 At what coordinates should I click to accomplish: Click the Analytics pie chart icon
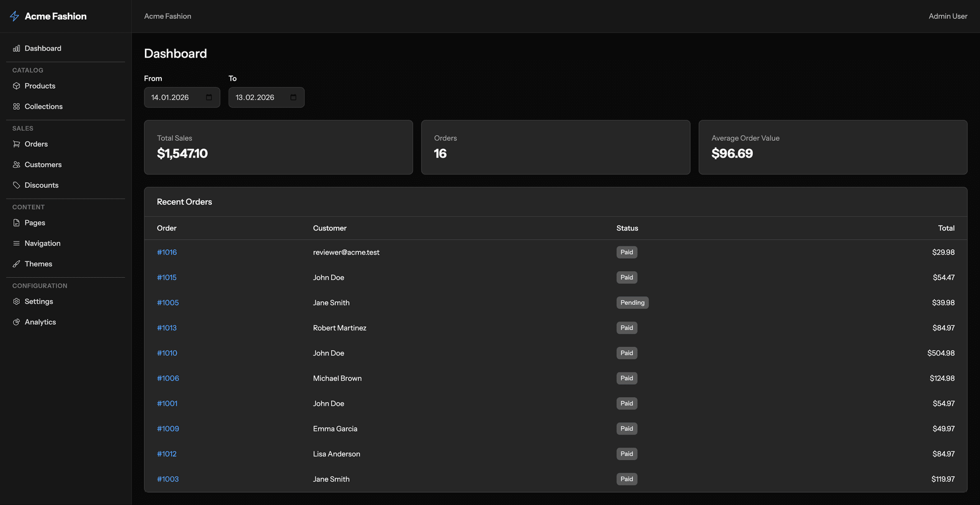(16, 322)
